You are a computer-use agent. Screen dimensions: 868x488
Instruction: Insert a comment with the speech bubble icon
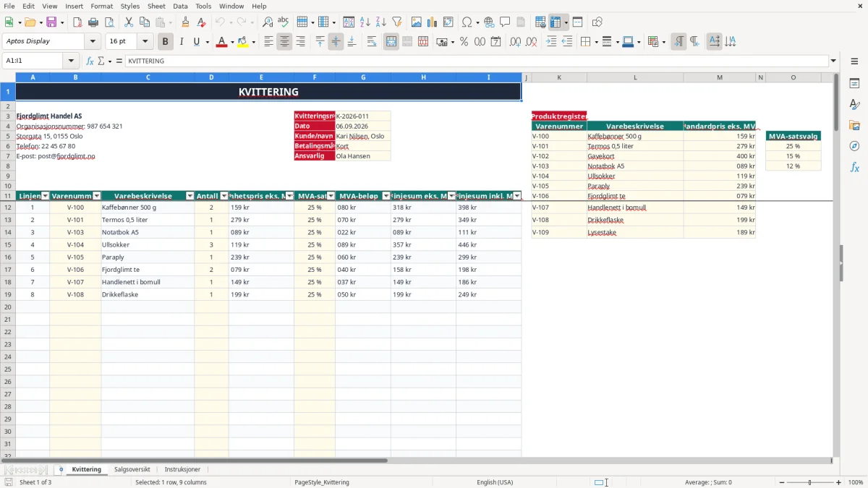[505, 22]
